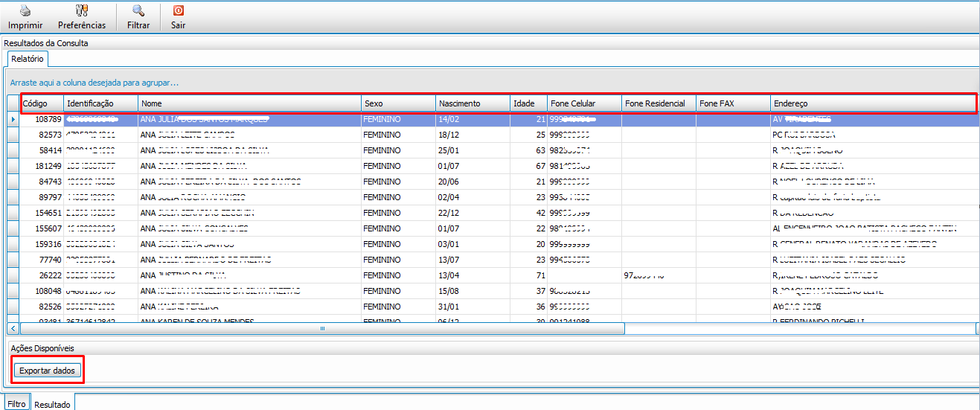Click the group-by column drop area
Screen dimensions: 980x410
[x=491, y=83]
